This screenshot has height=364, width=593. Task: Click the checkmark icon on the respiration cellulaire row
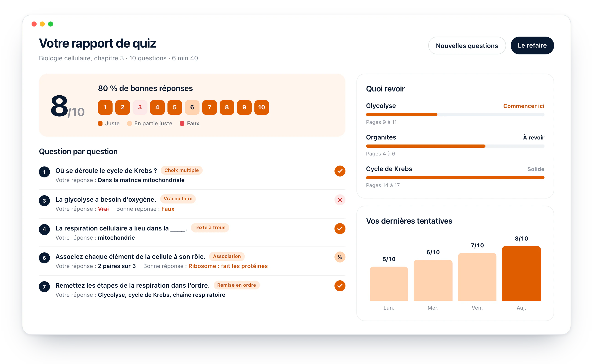point(340,228)
